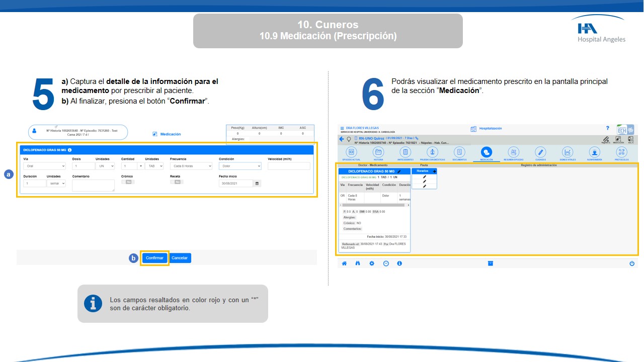The image size is (644, 362).
Task: Add a schedule with Horarios plus icon
Action: [434, 171]
